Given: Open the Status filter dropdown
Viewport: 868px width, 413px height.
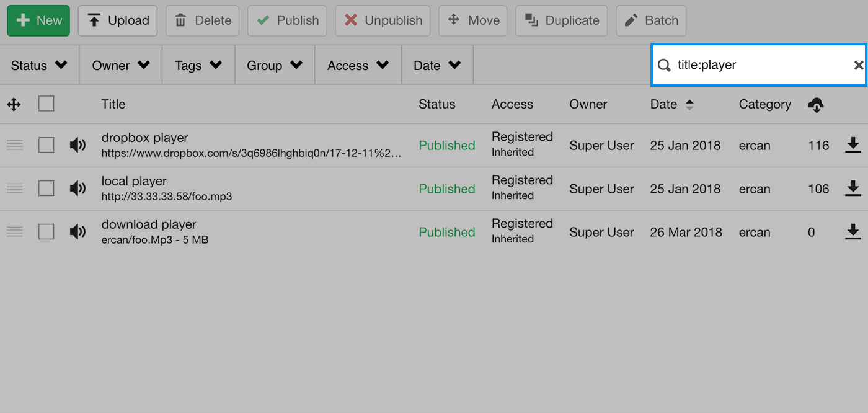Looking at the screenshot, I should pyautogui.click(x=40, y=65).
